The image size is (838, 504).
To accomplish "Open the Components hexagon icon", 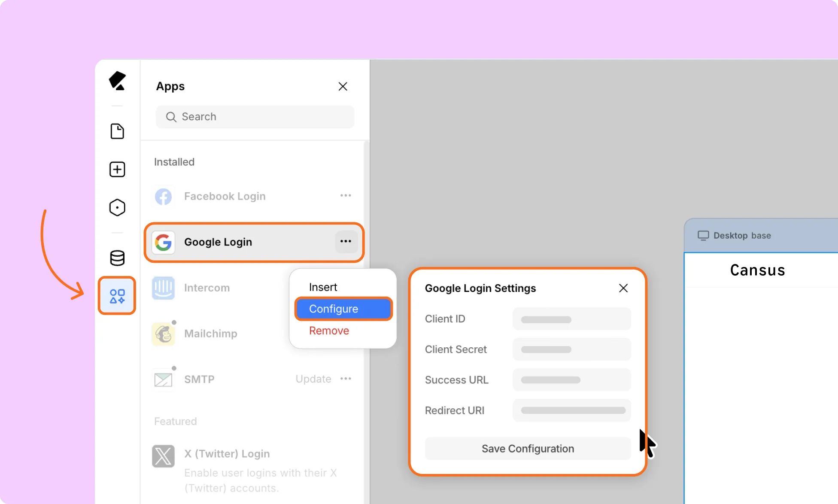I will (x=117, y=207).
